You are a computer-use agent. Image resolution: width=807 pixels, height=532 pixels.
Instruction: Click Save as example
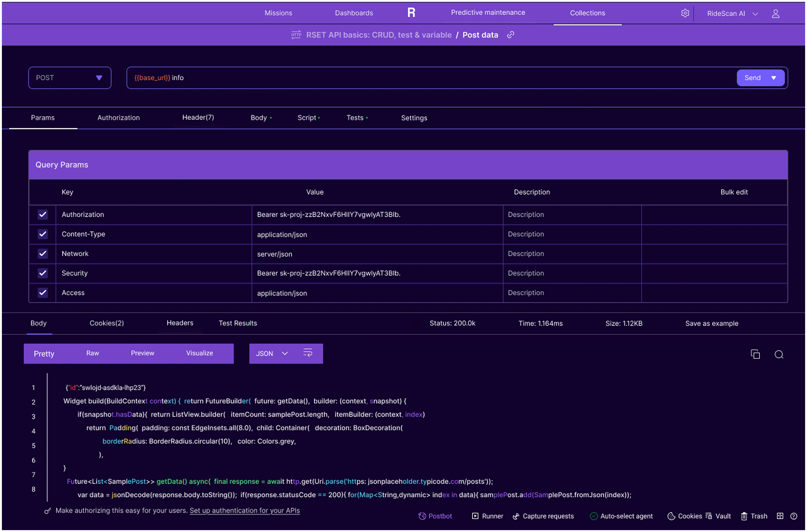click(x=711, y=323)
